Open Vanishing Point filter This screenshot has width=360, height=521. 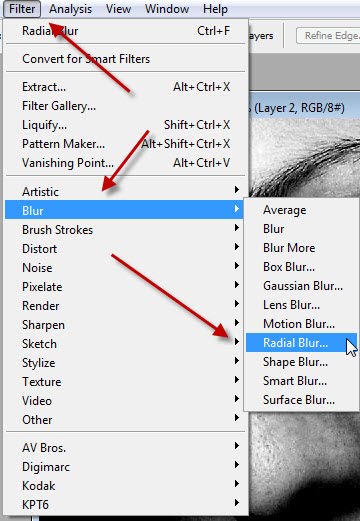point(126,163)
